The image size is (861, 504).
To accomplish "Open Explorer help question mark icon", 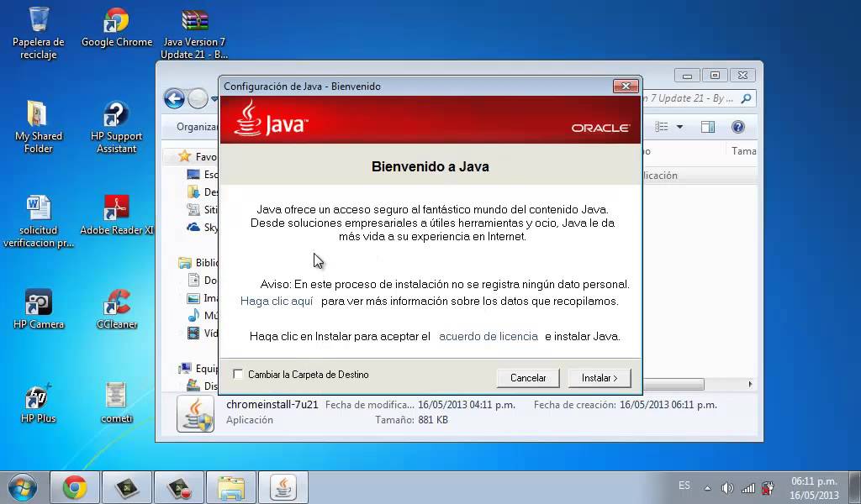I will click(x=738, y=127).
